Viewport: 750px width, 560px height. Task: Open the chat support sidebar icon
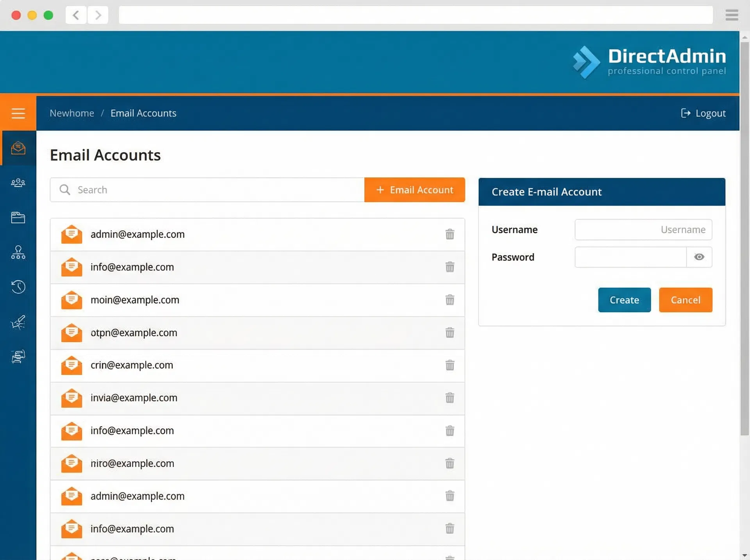tap(18, 356)
